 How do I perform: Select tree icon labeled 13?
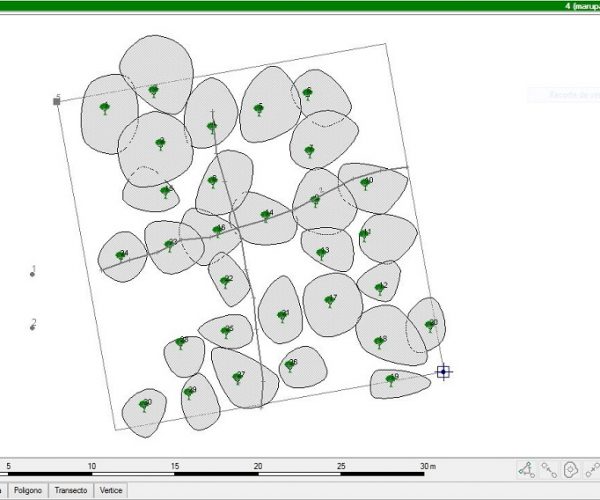[320, 253]
